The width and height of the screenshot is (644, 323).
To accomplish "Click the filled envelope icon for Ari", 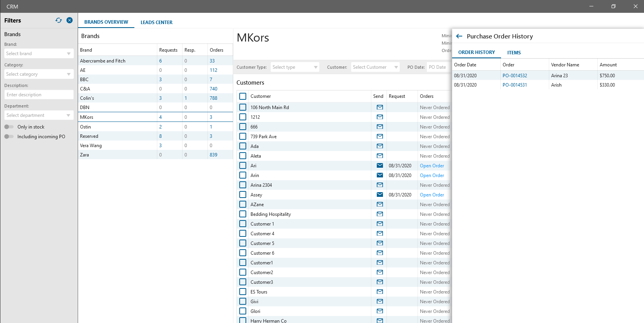I will pos(380,165).
